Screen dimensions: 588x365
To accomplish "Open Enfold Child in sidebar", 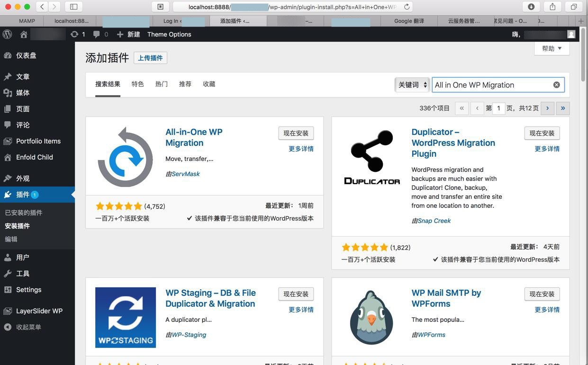I will (37, 157).
